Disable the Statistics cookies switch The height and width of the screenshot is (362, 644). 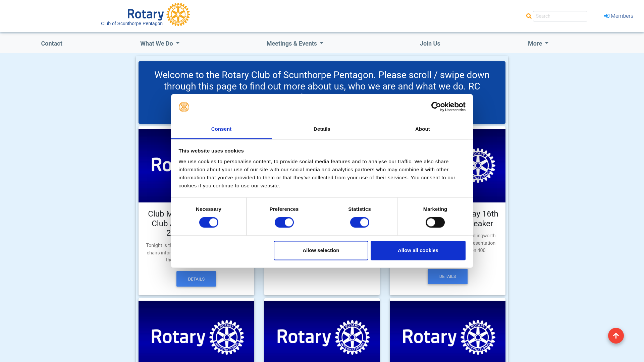pyautogui.click(x=360, y=222)
